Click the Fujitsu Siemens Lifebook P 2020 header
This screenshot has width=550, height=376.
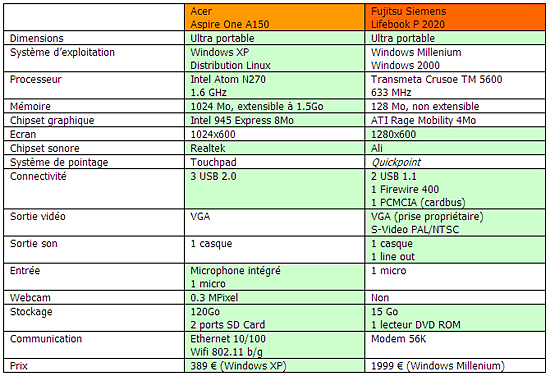(455, 18)
